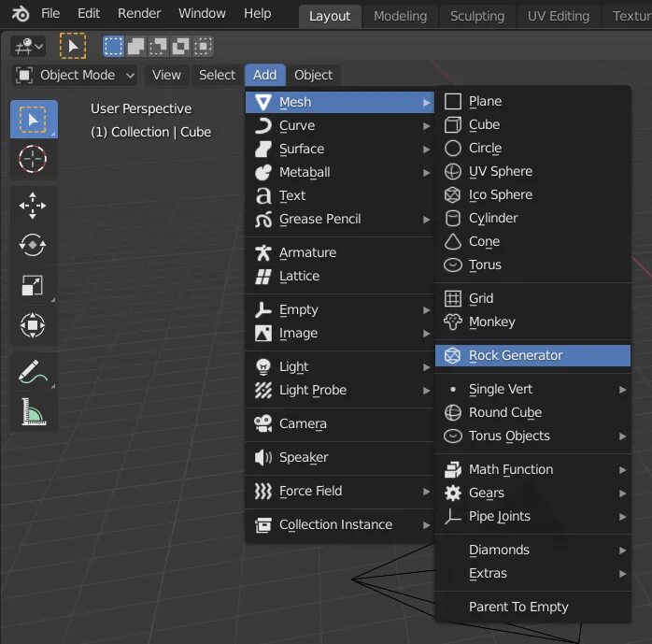The image size is (652, 644).
Task: Switch to the Sculpting workspace tab
Action: 477,16
